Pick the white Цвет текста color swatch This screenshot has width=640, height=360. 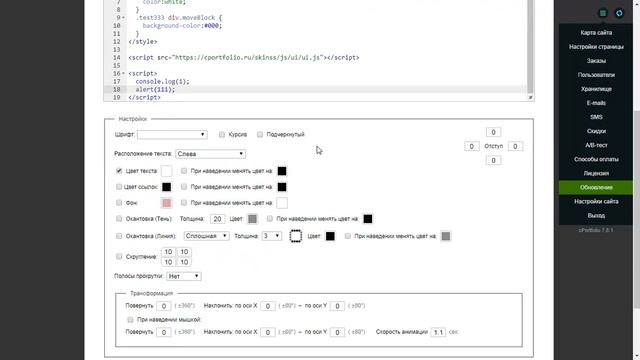tap(167, 171)
